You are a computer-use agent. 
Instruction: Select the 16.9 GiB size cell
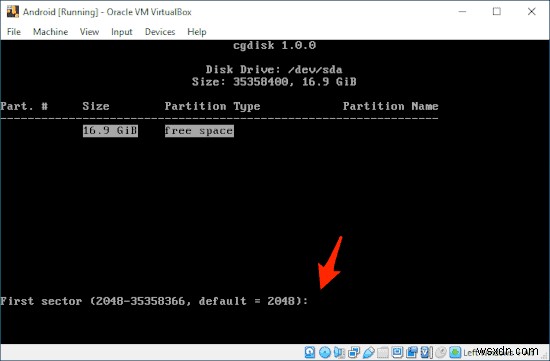pyautogui.click(x=110, y=131)
